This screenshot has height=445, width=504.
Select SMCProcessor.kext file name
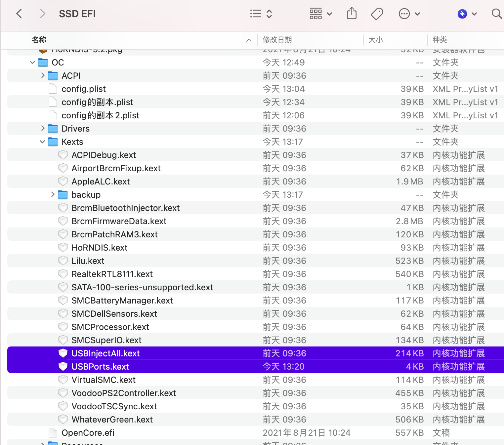pyautogui.click(x=110, y=327)
